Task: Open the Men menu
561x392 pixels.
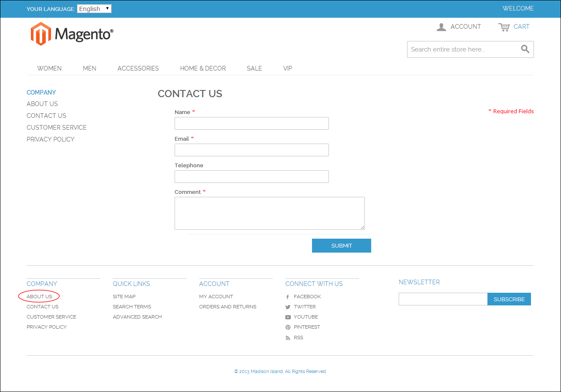Action: coord(90,68)
